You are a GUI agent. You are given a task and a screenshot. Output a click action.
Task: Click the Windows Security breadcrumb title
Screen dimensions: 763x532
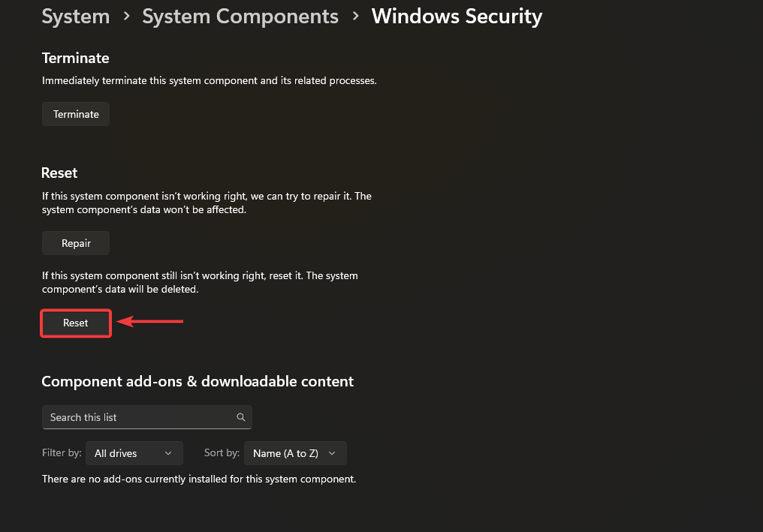tap(457, 17)
